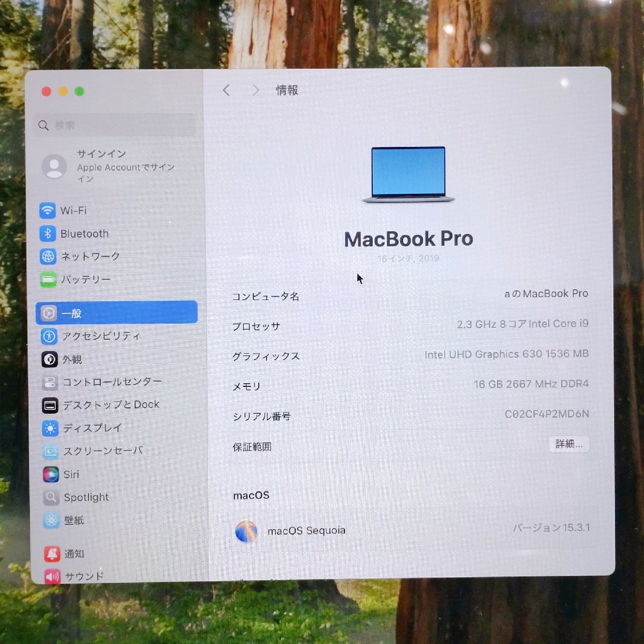Image resolution: width=644 pixels, height=644 pixels.
Task: Open the 壁紙 wallpaper icon
Action: pyautogui.click(x=51, y=520)
